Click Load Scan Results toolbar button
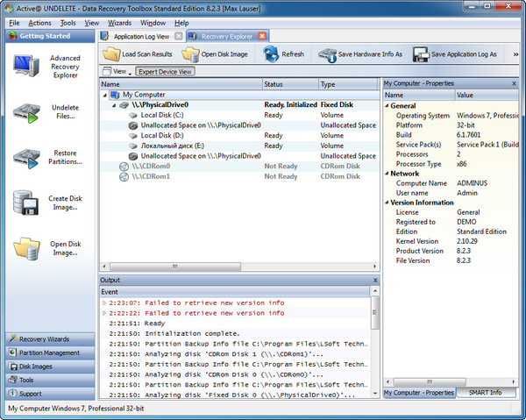526x420 pixels. (137, 54)
